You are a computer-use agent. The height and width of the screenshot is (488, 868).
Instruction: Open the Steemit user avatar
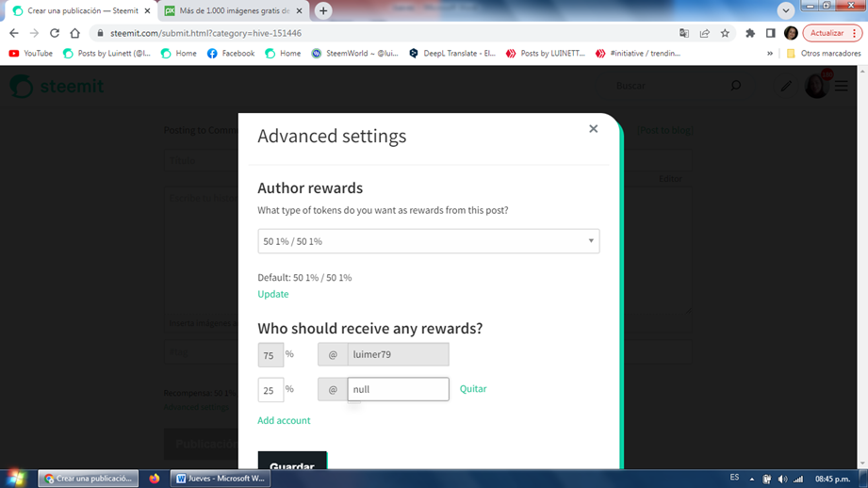tap(816, 86)
